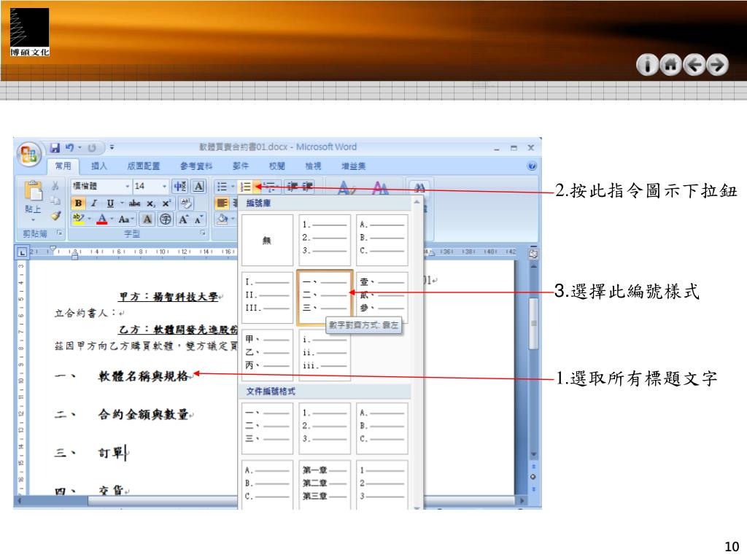Switch to the 版面配置 tab
This screenshot has width=747, height=560.
144,166
